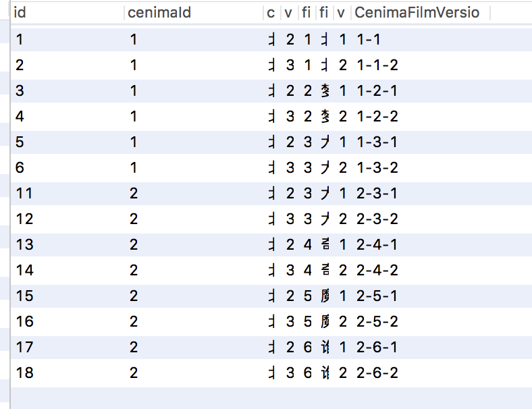Select the cell with value 1-1

pos(368,40)
